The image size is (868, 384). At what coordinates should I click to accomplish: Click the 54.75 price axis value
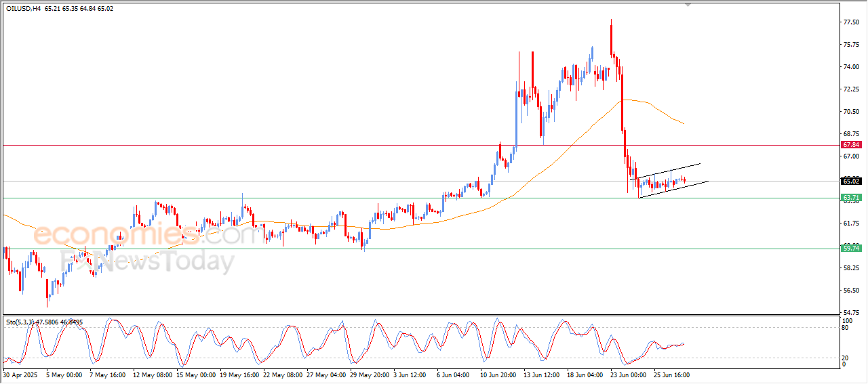pos(852,313)
